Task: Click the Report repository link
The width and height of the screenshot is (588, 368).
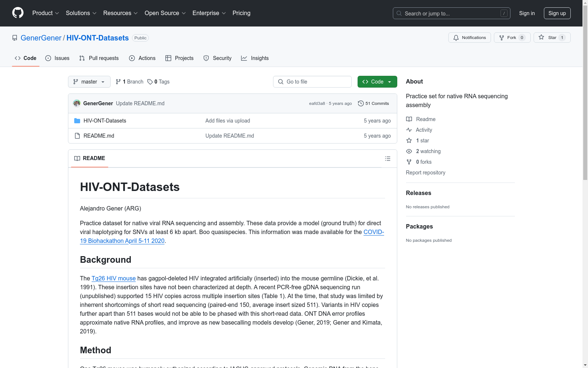Action: click(x=426, y=173)
